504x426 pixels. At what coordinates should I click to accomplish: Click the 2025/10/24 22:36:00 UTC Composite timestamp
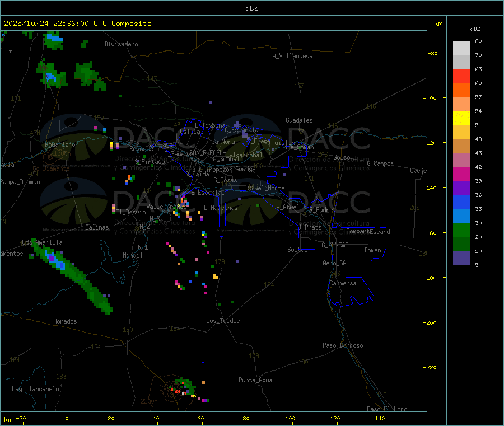pyautogui.click(x=77, y=24)
